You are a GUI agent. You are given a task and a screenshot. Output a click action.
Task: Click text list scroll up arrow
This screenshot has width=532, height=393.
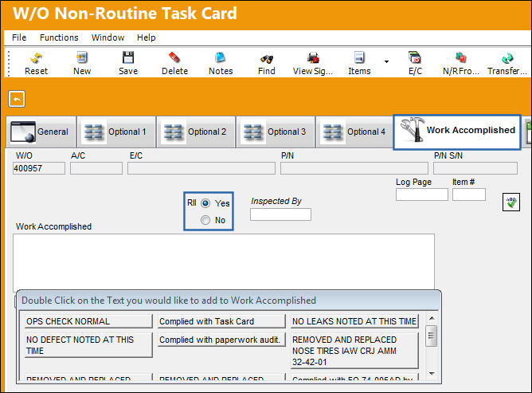pos(432,318)
